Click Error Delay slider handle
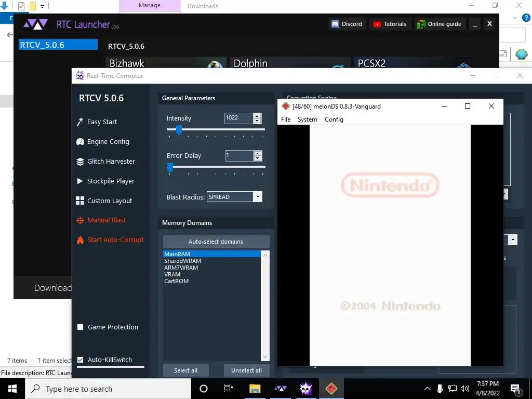Viewport: 532px width, 399px height. click(x=170, y=167)
